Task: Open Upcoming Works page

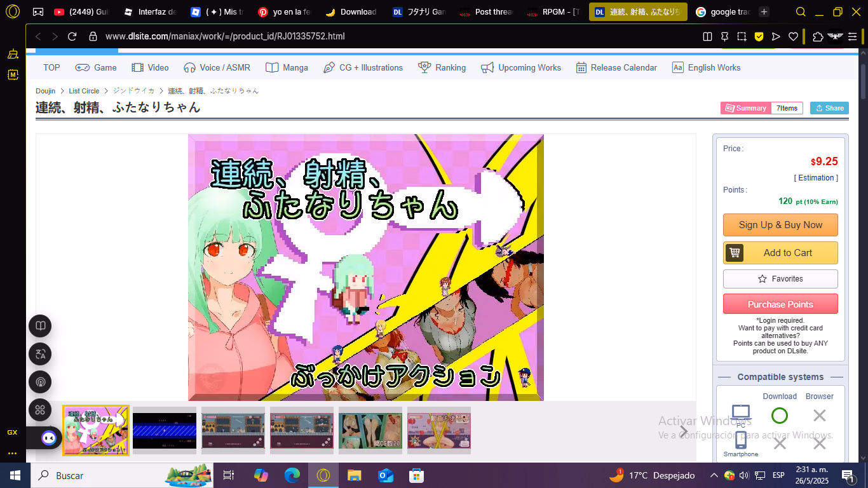Action: coord(521,67)
